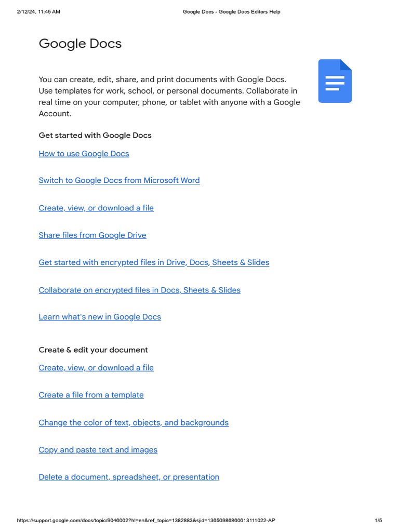Click the blue Google Docs document icon

[x=335, y=81]
